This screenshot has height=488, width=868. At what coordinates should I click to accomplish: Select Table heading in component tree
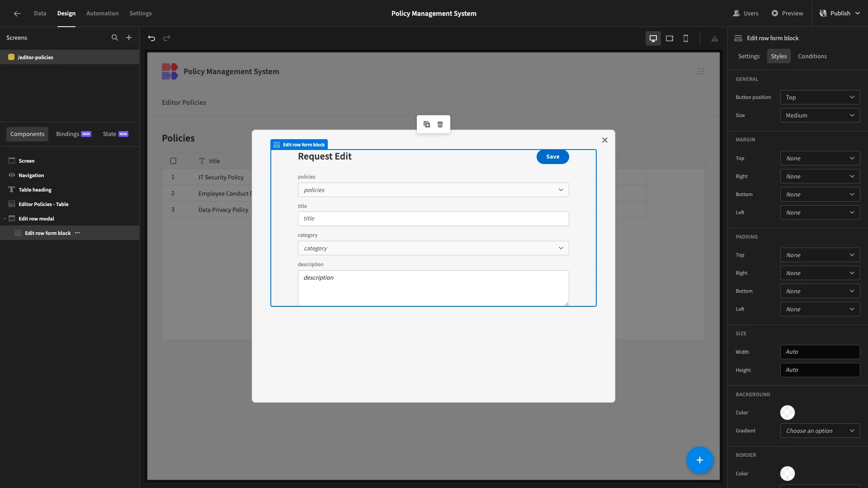point(70,190)
